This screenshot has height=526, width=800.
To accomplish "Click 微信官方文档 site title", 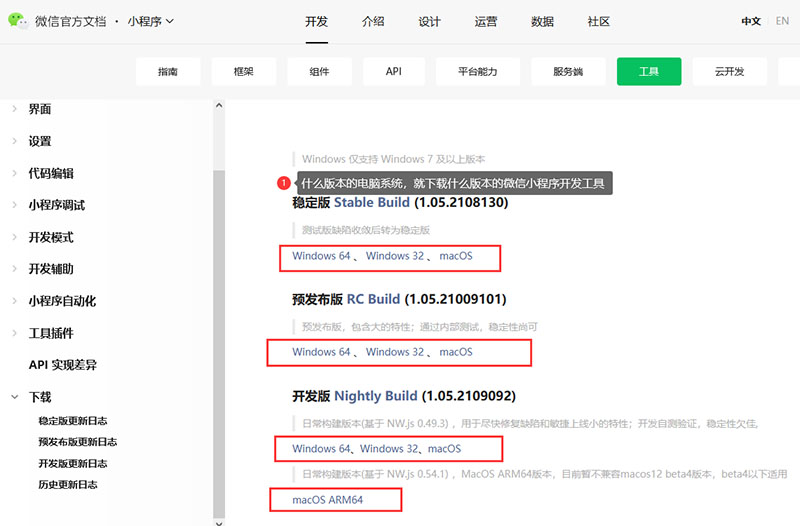I will (x=70, y=21).
